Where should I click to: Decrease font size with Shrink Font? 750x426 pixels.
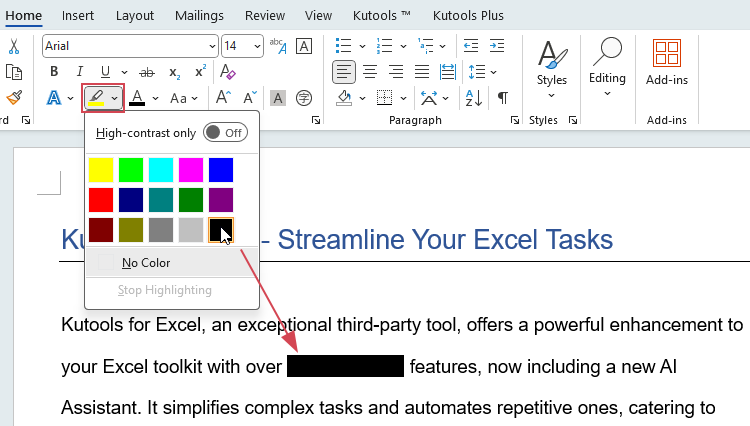tap(250, 98)
